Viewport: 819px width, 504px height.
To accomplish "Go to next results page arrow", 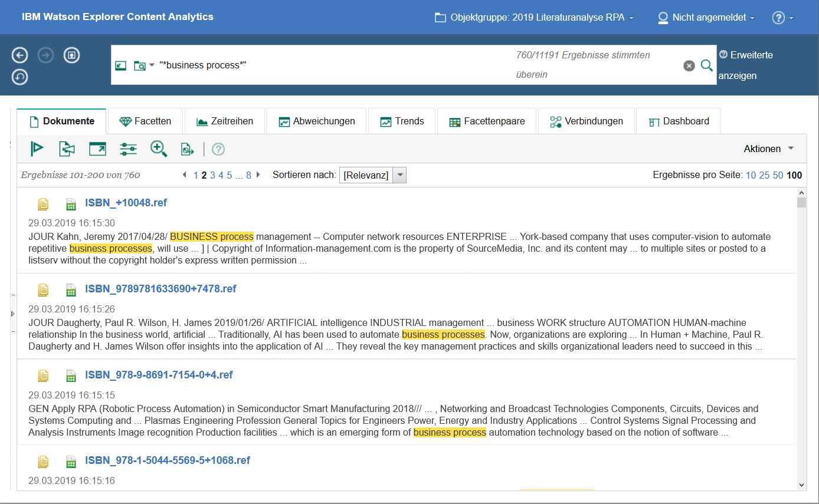I will (258, 175).
